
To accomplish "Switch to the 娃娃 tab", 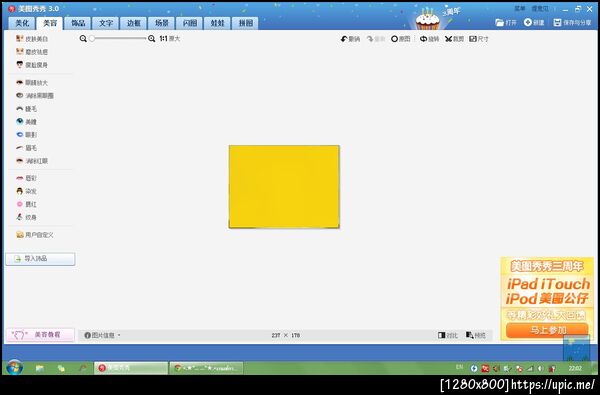I will point(217,23).
